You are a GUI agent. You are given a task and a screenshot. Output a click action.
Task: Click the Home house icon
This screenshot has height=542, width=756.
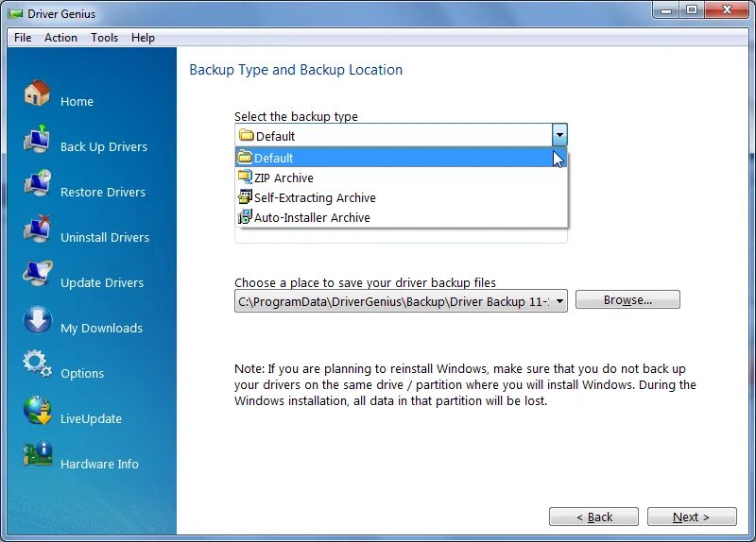pos(37,92)
